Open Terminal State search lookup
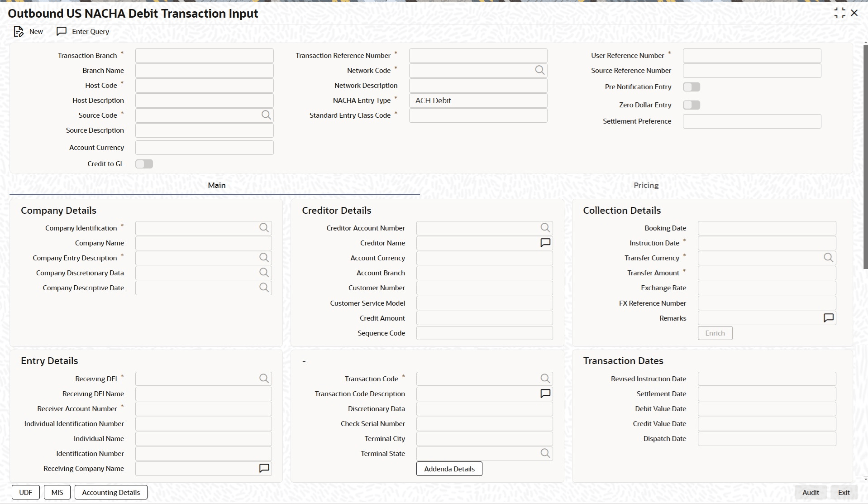Viewport: 868px width, 504px height. pyautogui.click(x=545, y=453)
